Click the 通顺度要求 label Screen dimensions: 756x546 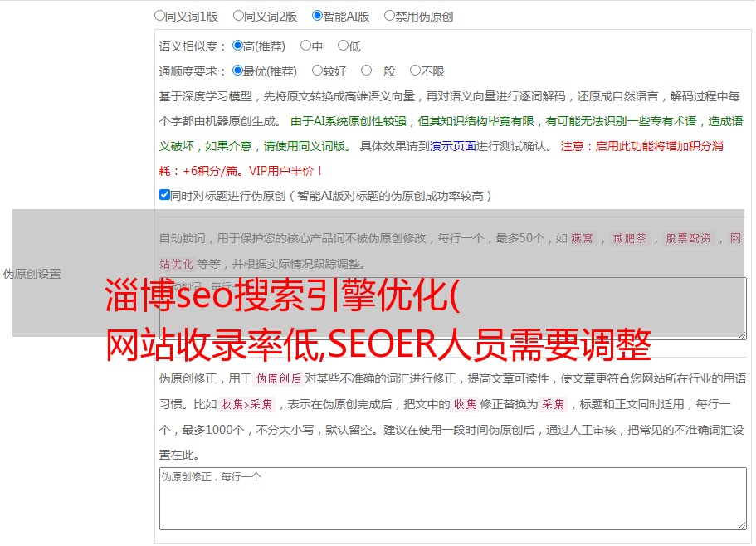pyautogui.click(x=193, y=72)
